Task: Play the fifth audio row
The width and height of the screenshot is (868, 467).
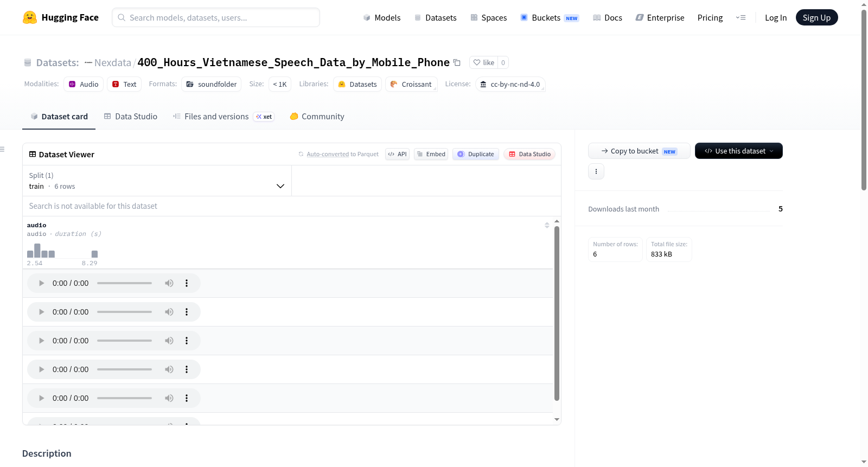Action: [41, 398]
